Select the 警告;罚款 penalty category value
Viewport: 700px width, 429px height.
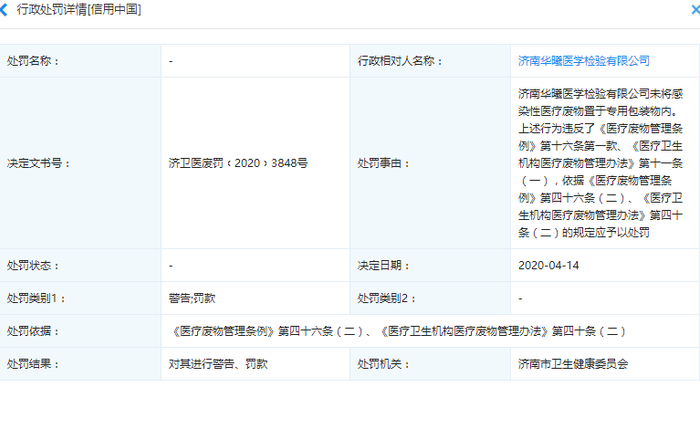(x=192, y=298)
